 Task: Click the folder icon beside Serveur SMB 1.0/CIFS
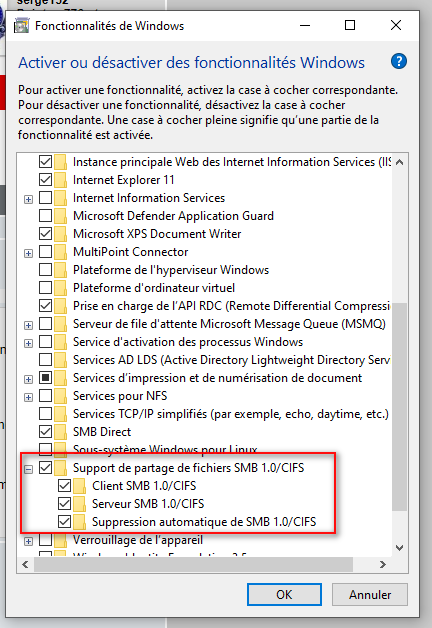[x=80, y=504]
